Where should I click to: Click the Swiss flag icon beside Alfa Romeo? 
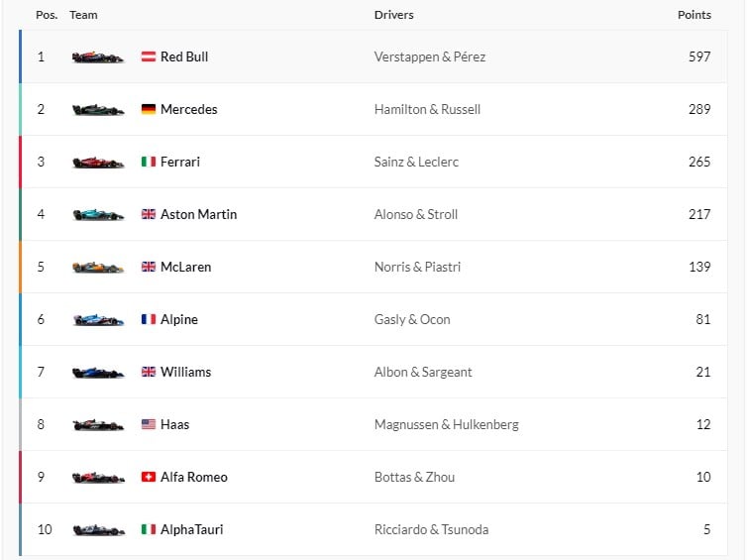pyautogui.click(x=149, y=477)
